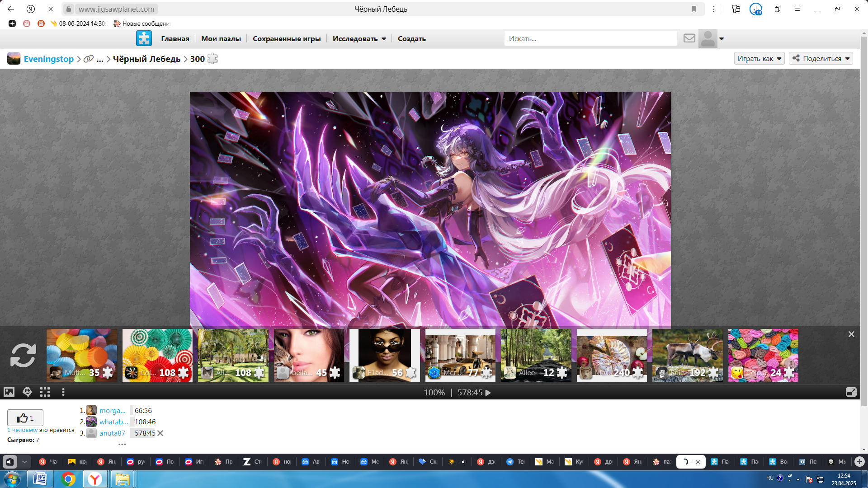Like the puzzle with thumbs-up button
This screenshot has height=488, width=868.
click(25, 418)
